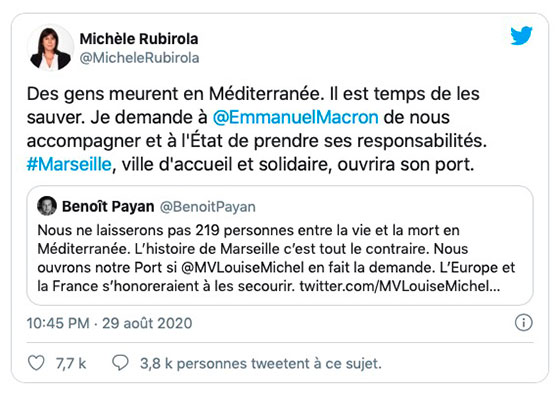Click the info circle icon
Image resolution: width=560 pixels, height=393 pixels.
[x=524, y=323]
